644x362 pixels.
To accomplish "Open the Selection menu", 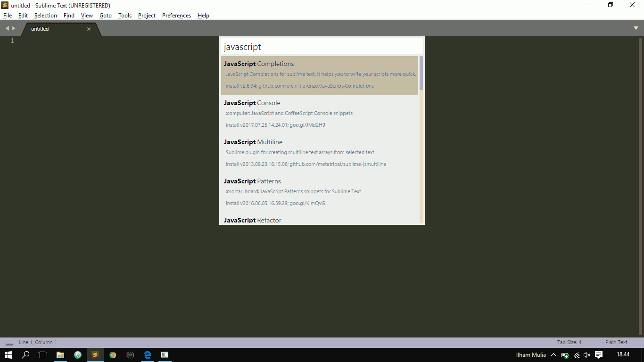I will click(x=46, y=16).
